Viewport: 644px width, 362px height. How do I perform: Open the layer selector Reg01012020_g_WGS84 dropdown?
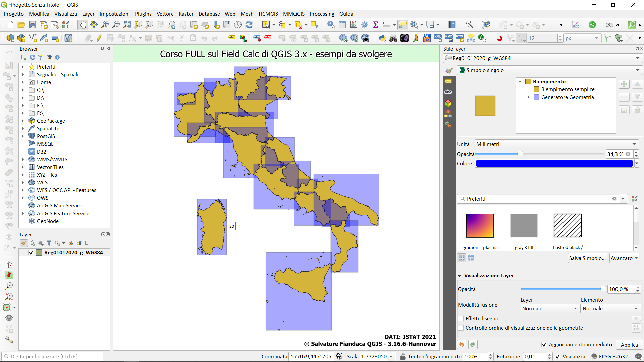pyautogui.click(x=542, y=58)
